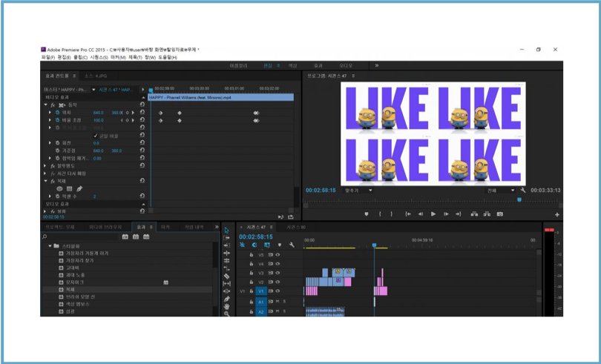Image resolution: width=601 pixels, height=364 pixels.
Task: Expand the 위치 property
Action: (50, 113)
